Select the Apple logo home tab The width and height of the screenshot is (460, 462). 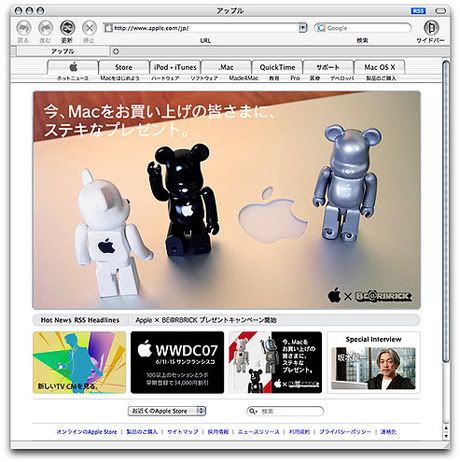click(x=73, y=67)
